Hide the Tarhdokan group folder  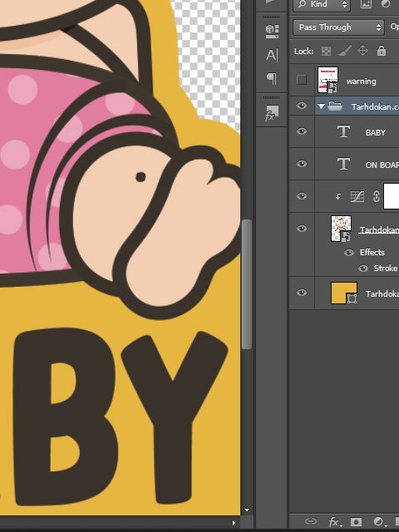tap(301, 106)
